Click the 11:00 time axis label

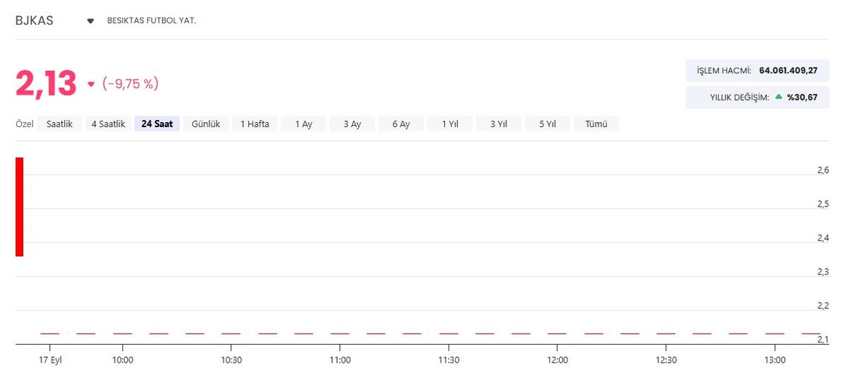340,360
